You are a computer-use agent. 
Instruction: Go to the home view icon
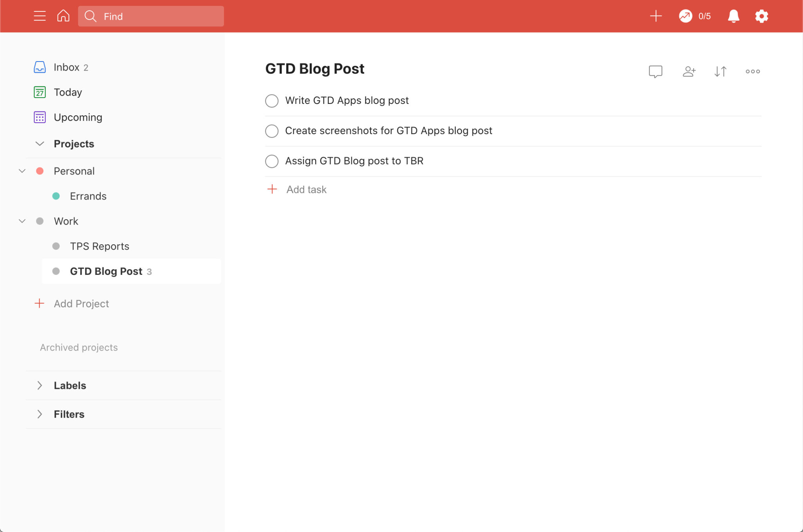[63, 16]
